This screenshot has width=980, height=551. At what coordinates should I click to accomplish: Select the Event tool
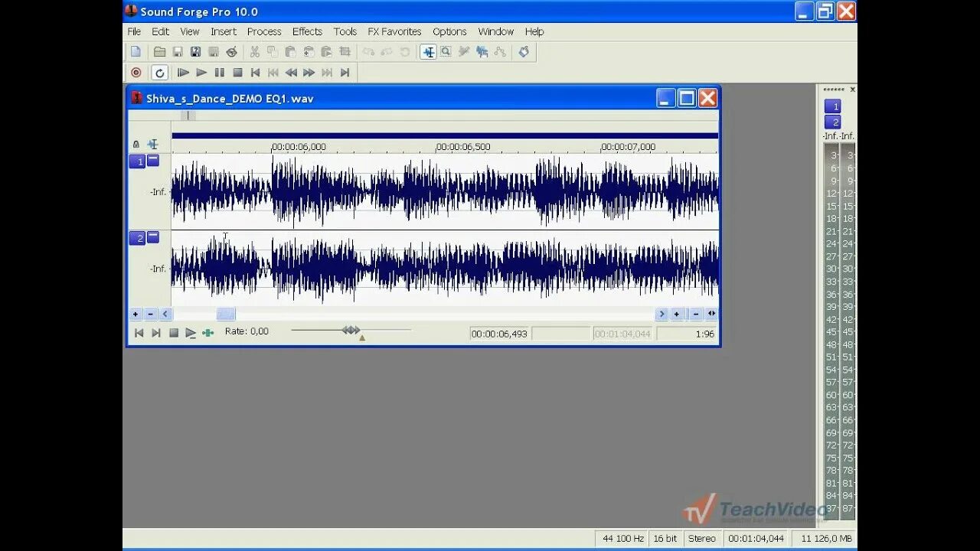(x=482, y=52)
